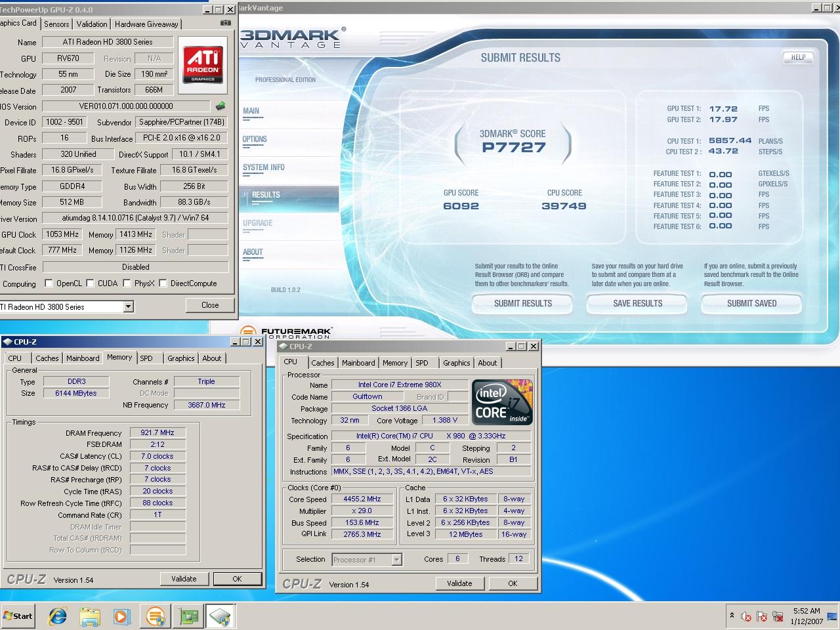
Task: Click the GPU Clock field showing 1053 MHz
Action: point(63,234)
